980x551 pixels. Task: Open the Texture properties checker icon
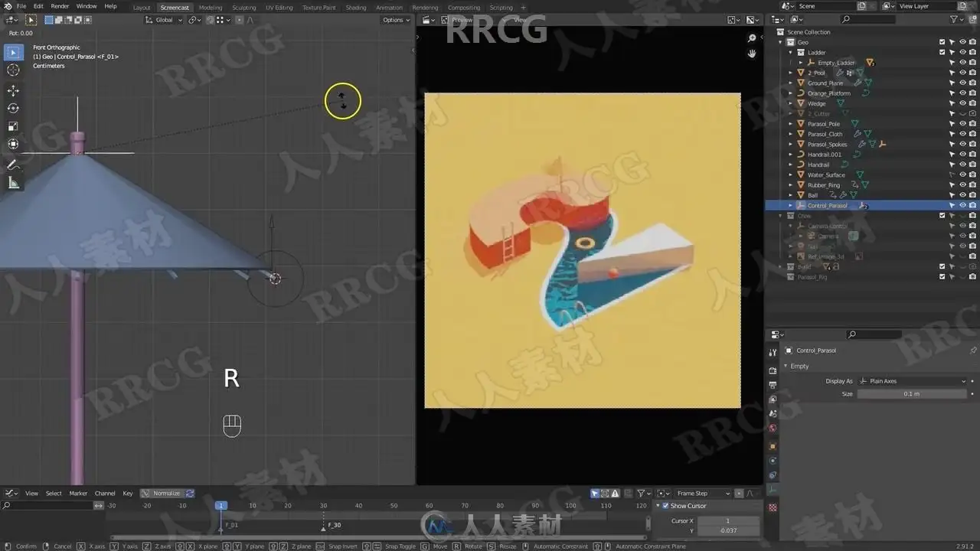point(773,507)
